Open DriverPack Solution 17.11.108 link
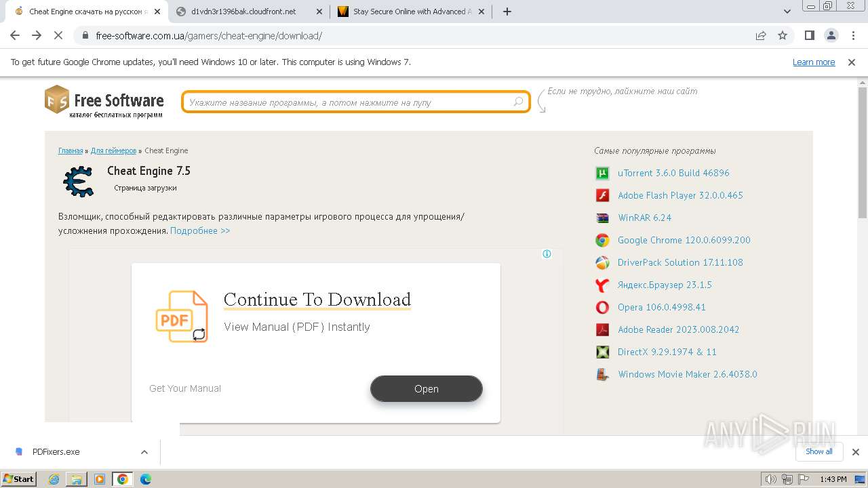Viewport: 868px width, 488px height. (680, 262)
